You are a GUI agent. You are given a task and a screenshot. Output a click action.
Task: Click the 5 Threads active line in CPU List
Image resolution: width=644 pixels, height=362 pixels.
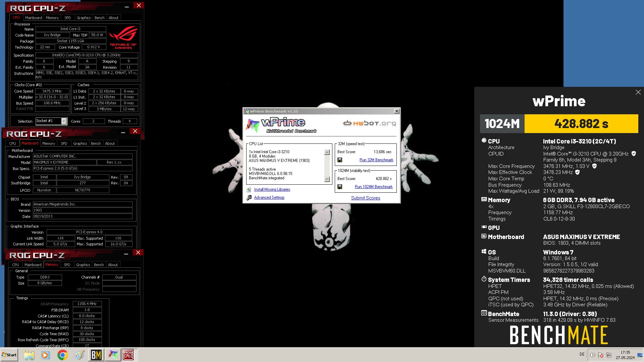262,169
